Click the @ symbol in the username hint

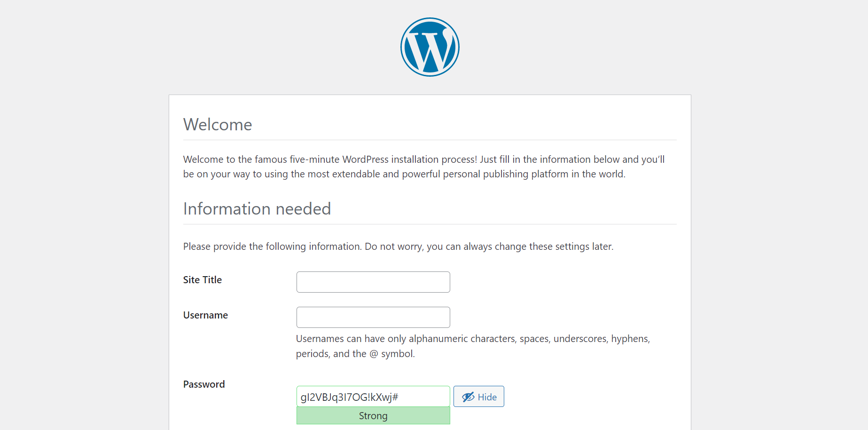(374, 354)
